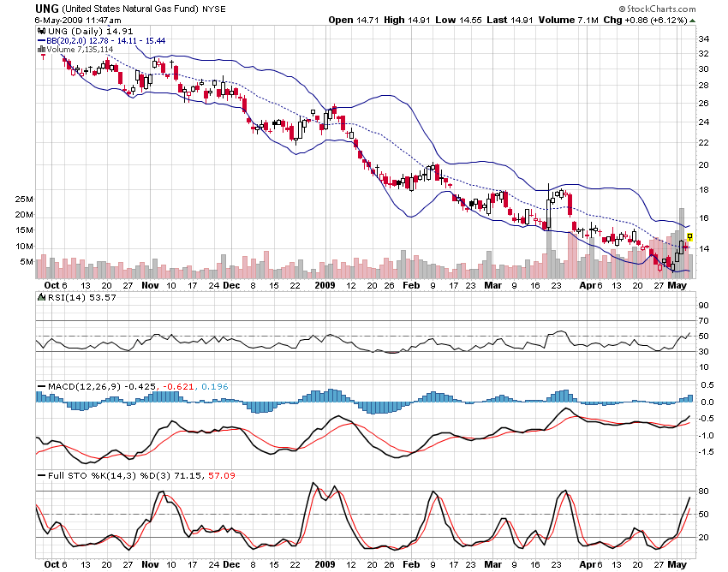Screen dimensions: 728x572
Task: Click the Open 14.71 value
Action: (354, 20)
